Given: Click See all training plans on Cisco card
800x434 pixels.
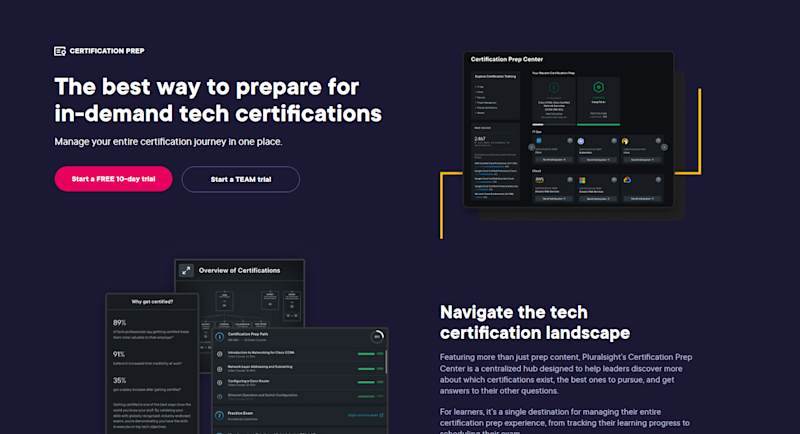Looking at the screenshot, I should pos(554,160).
